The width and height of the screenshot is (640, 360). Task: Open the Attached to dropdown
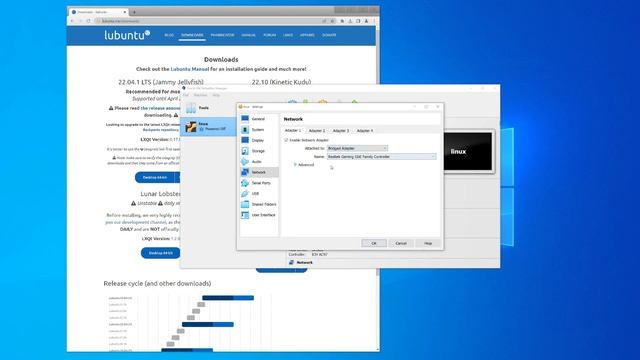(358, 148)
